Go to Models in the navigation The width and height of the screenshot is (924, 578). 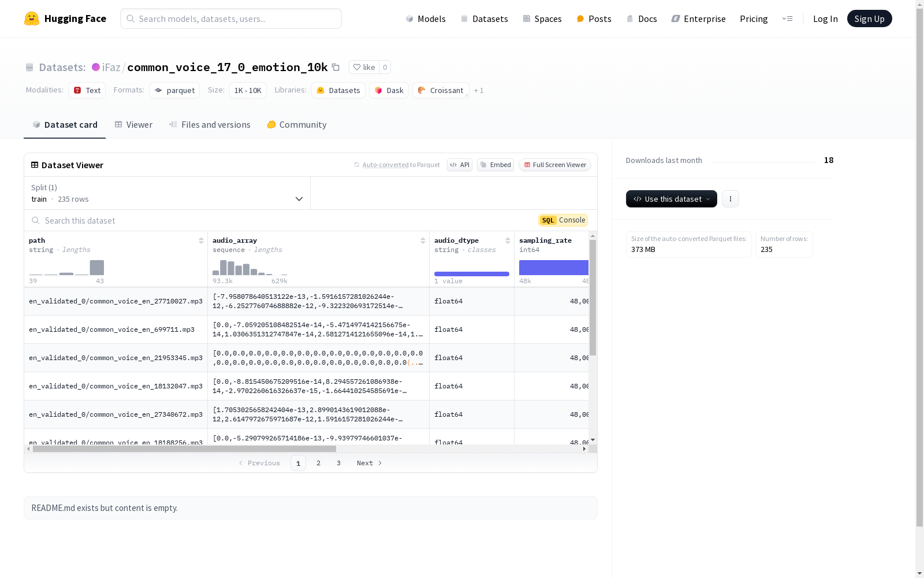426,18
